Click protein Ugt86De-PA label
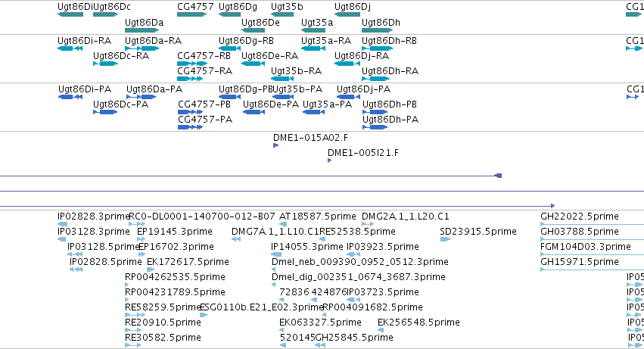This screenshot has height=349, width=644. [x=271, y=104]
